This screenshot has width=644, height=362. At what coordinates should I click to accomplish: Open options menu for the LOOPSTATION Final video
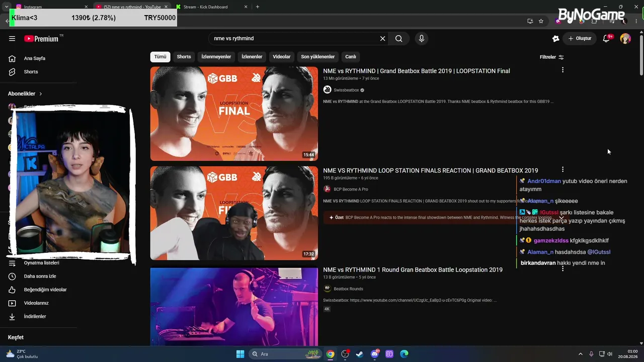tap(562, 70)
